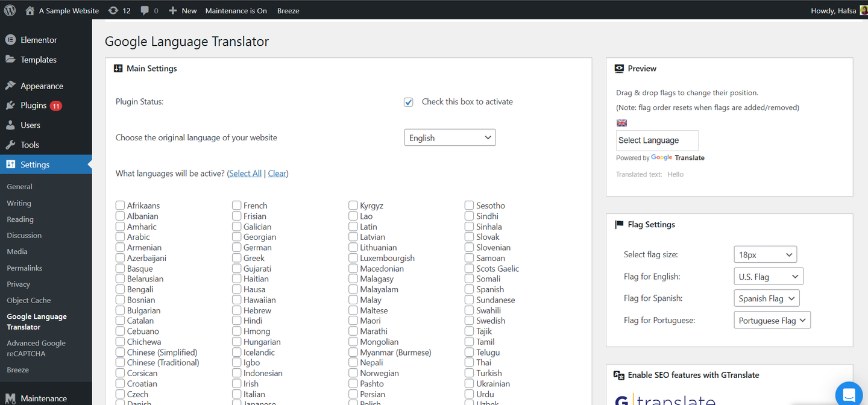Image resolution: width=868 pixels, height=405 pixels.
Task: Toggle the plugin activation checkbox
Action: 409,102
